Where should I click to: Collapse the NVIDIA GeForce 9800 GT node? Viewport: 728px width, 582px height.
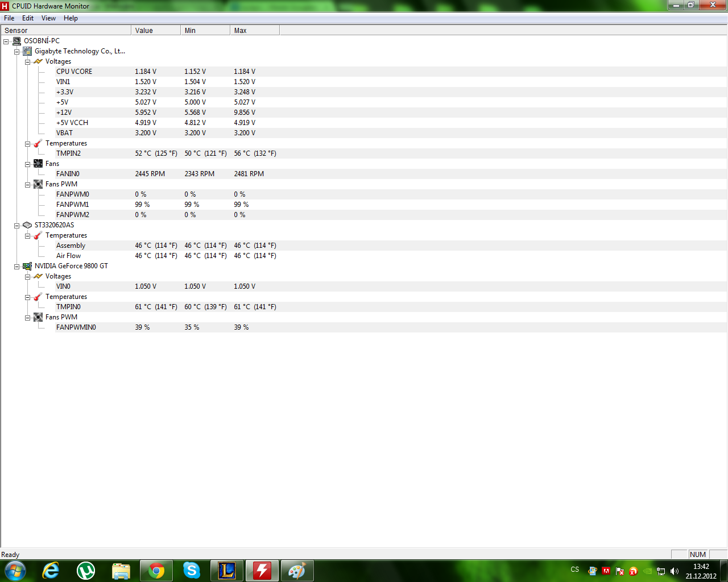point(17,267)
